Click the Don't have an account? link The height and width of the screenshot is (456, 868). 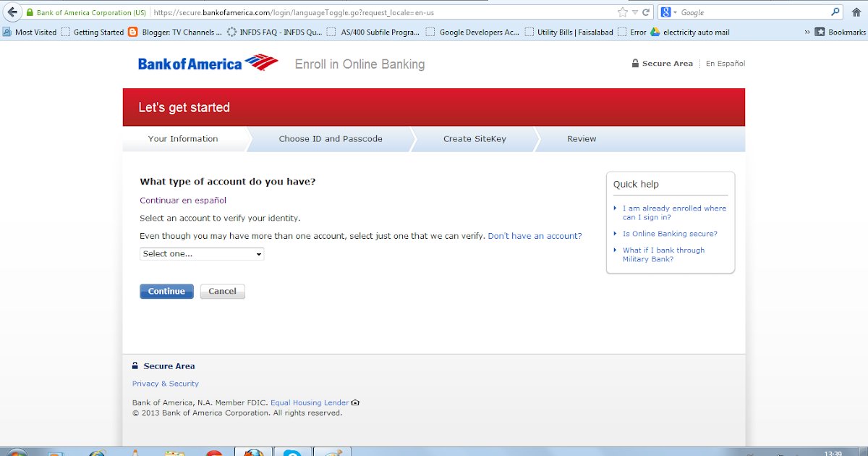point(535,236)
